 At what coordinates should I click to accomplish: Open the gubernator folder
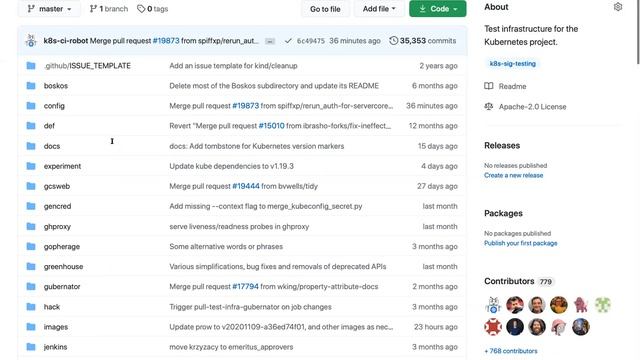point(62,287)
